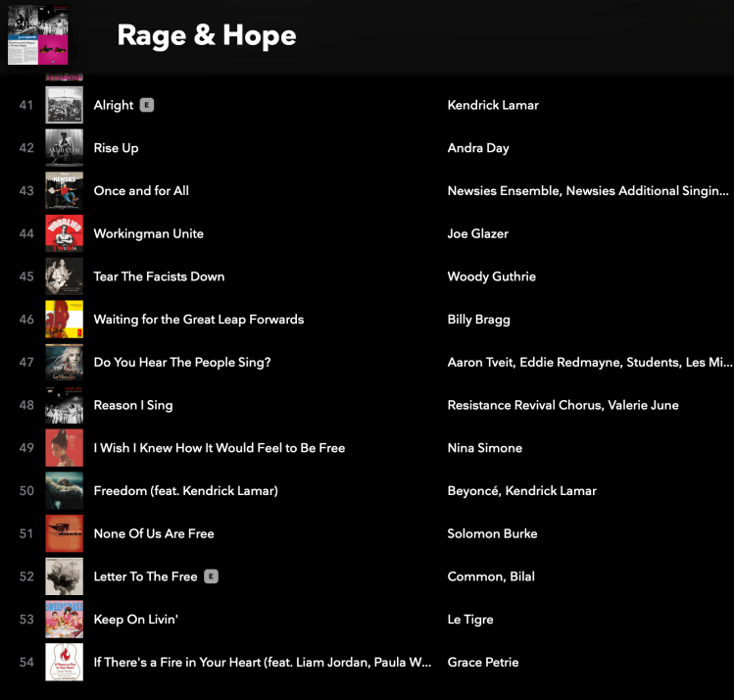Play the track titled Rise Up

[116, 148]
